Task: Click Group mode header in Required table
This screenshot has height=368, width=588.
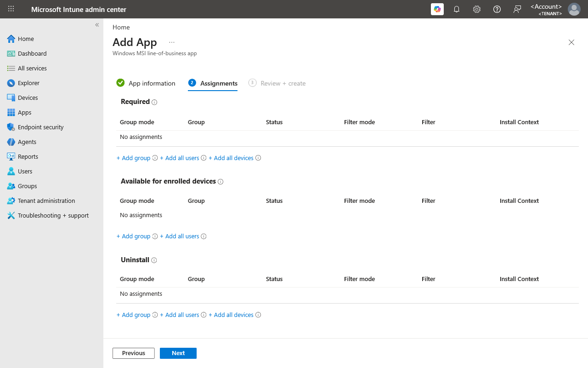Action: pos(137,122)
